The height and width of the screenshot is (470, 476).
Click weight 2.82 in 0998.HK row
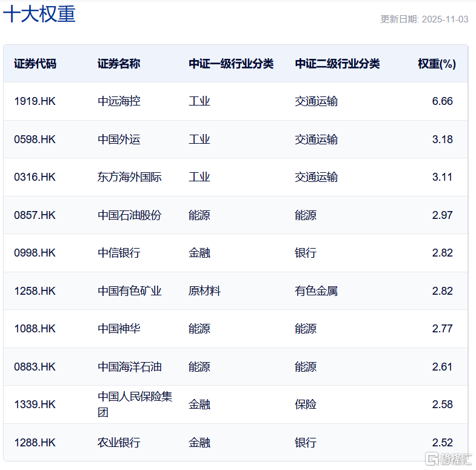coord(442,253)
